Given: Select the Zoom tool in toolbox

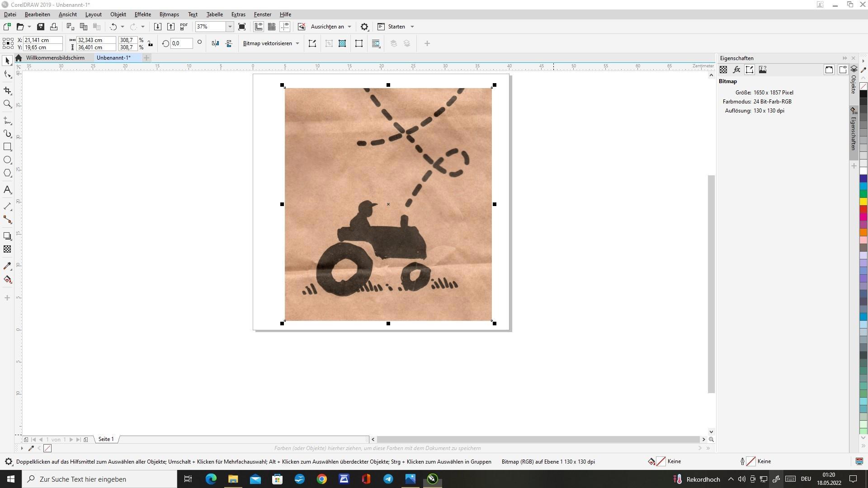Looking at the screenshot, I should coord(7,104).
